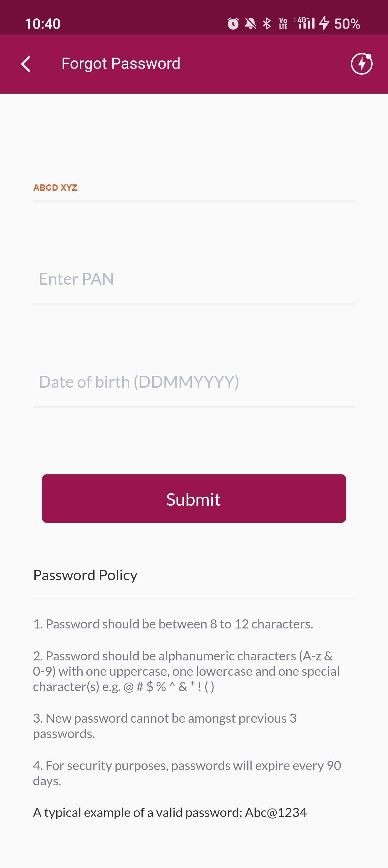
Task: Focus the Enter PAN field
Action: (x=194, y=279)
